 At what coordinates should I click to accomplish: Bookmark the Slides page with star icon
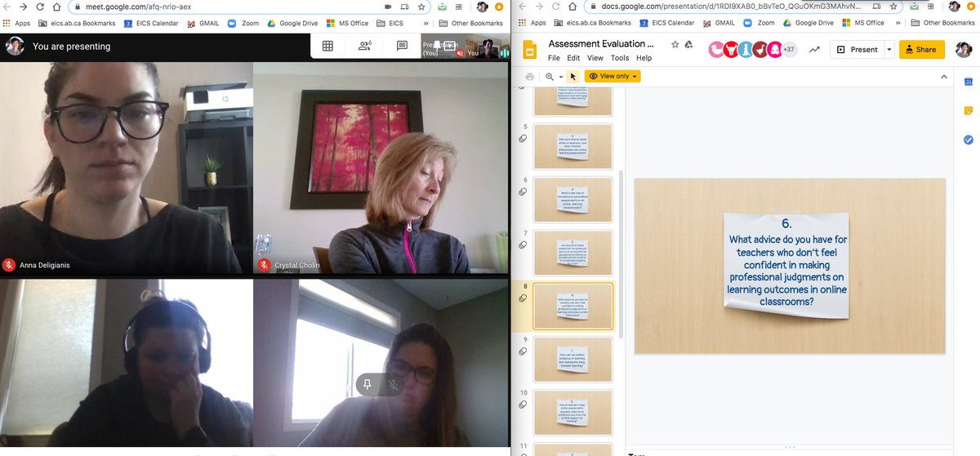point(893,7)
